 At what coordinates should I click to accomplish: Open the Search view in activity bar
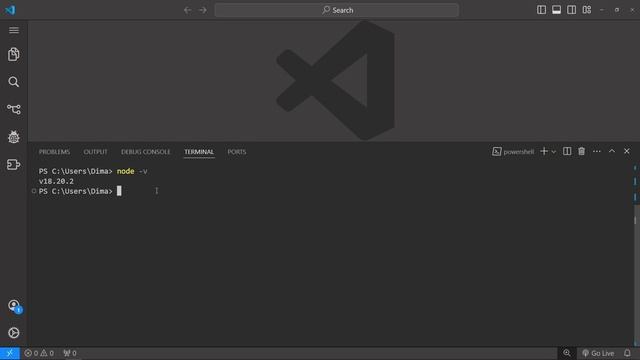click(14, 82)
